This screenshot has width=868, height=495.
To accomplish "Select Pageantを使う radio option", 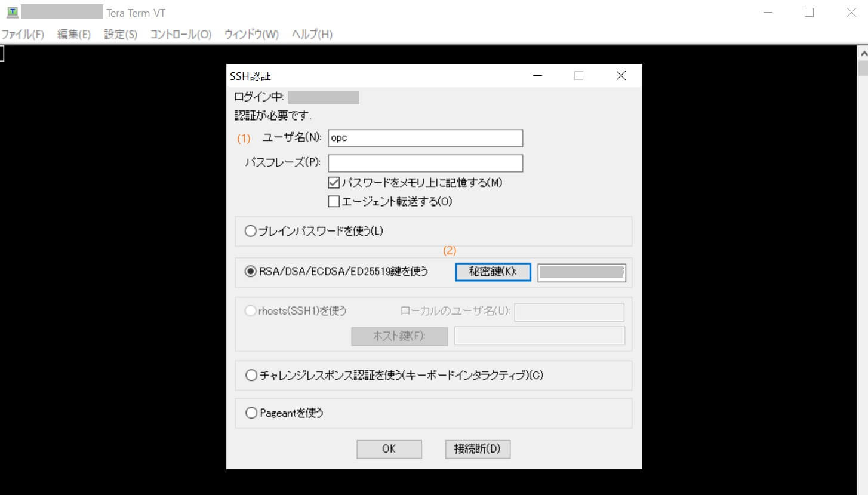I will click(251, 413).
